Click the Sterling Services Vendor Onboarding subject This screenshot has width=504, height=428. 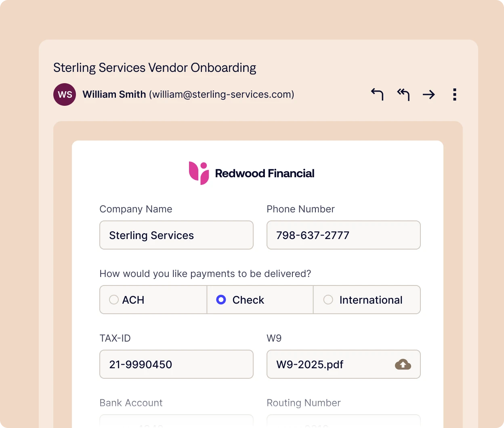coord(155,67)
